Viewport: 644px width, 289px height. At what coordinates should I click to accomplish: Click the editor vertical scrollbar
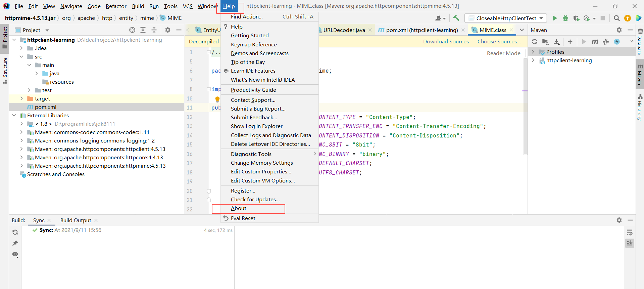(526, 107)
